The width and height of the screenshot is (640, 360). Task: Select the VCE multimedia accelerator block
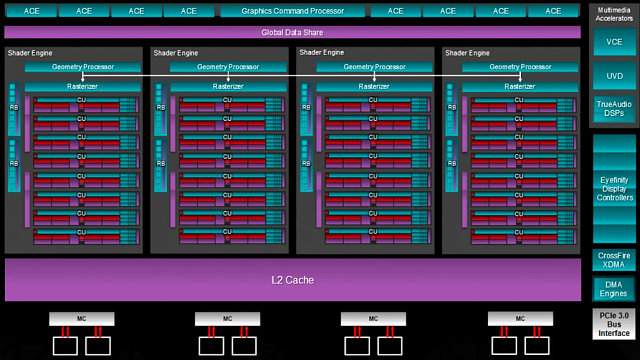pyautogui.click(x=614, y=42)
